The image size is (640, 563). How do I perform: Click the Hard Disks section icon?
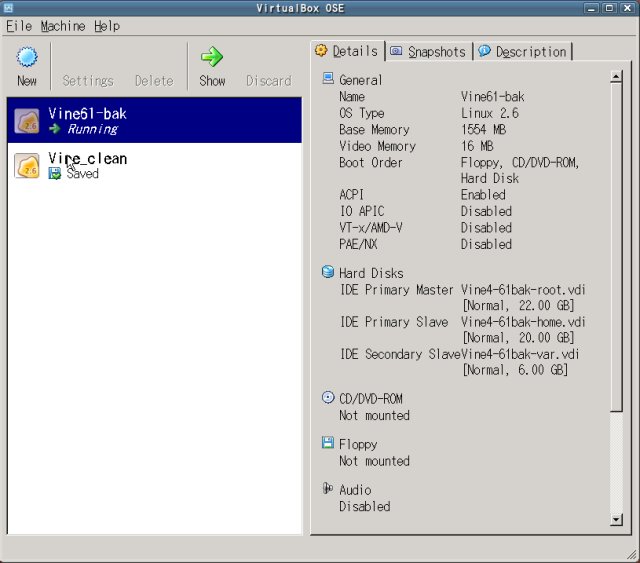328,271
